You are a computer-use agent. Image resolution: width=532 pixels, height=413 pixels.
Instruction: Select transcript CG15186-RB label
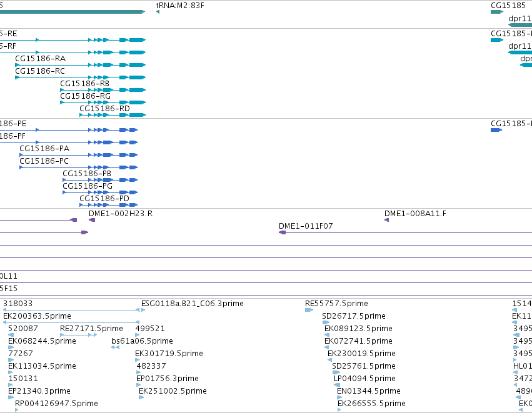coord(85,84)
